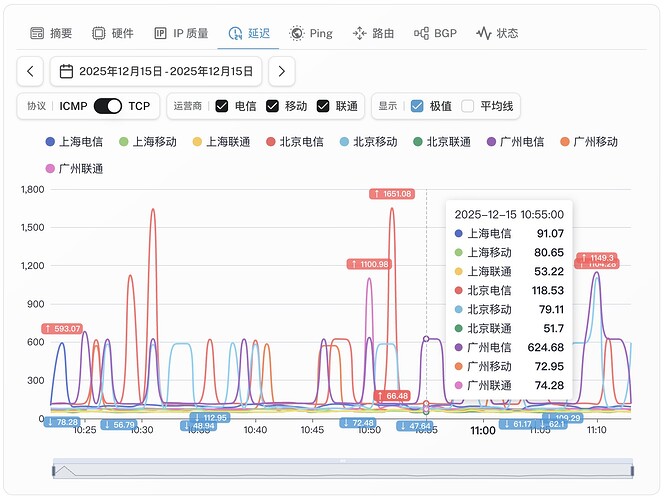Click the calendar icon in date picker
Image resolution: width=665 pixels, height=500 pixels.
click(x=66, y=71)
